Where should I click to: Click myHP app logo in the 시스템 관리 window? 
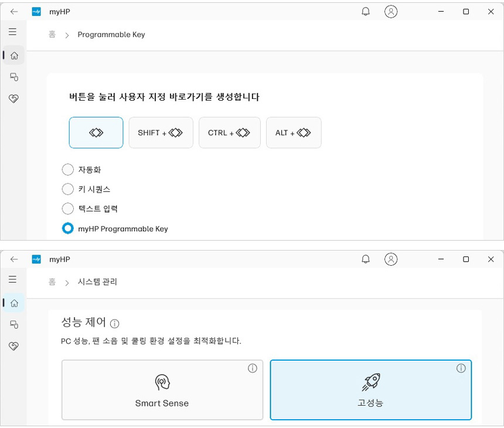tap(36, 259)
